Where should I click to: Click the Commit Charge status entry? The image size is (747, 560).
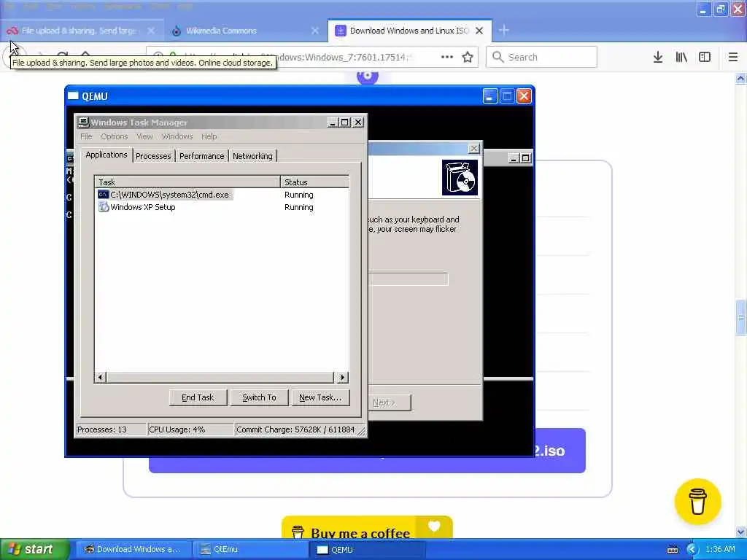[295, 429]
